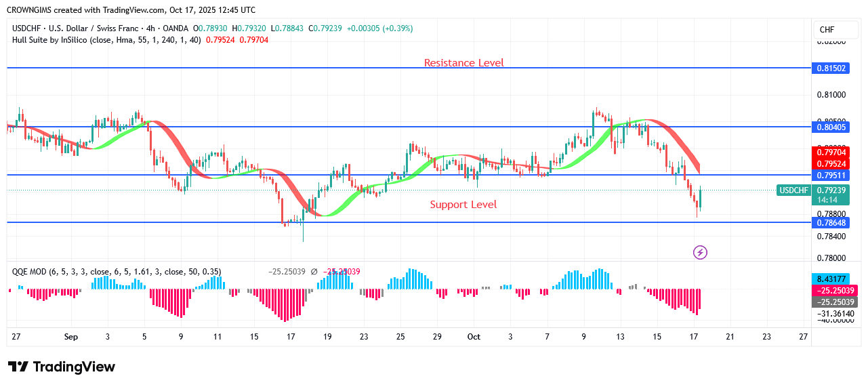Click the 0.78648 blue price label
The image size is (868, 387).
click(x=831, y=222)
